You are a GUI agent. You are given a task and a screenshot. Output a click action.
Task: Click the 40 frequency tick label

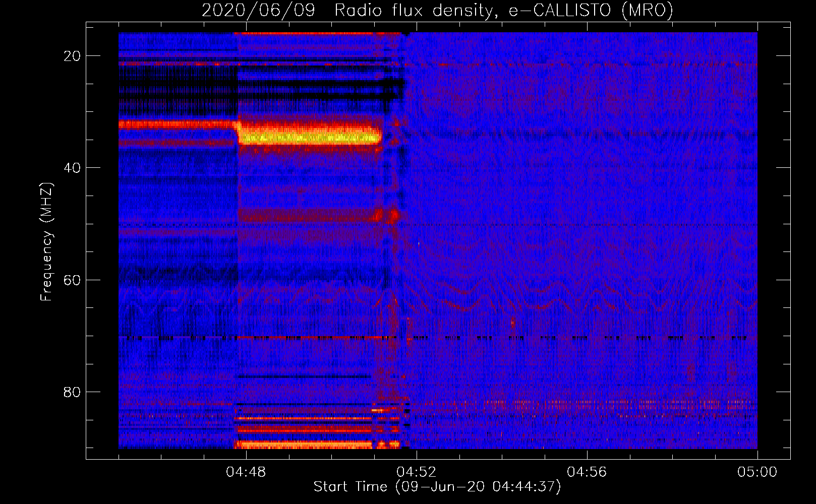[x=72, y=168]
